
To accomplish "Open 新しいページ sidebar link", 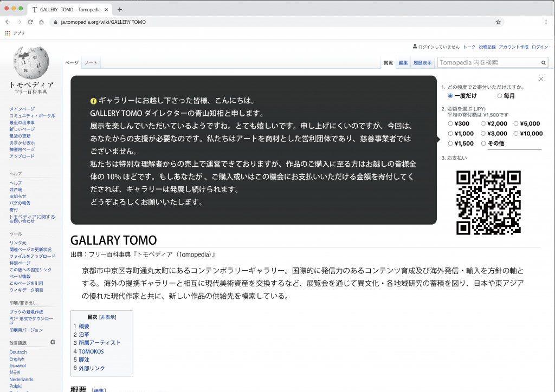I will (x=22, y=129).
